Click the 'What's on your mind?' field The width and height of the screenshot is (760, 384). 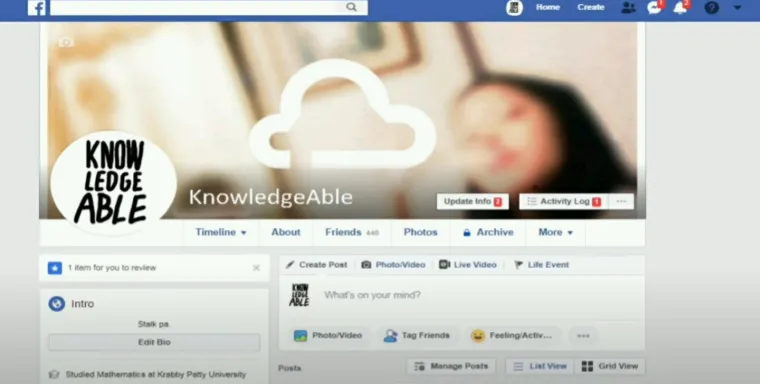coord(372,295)
